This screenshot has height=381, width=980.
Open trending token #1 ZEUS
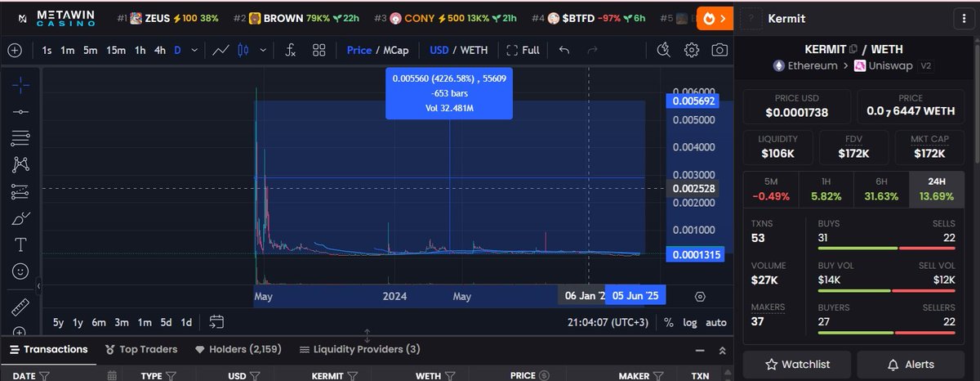coord(167,17)
